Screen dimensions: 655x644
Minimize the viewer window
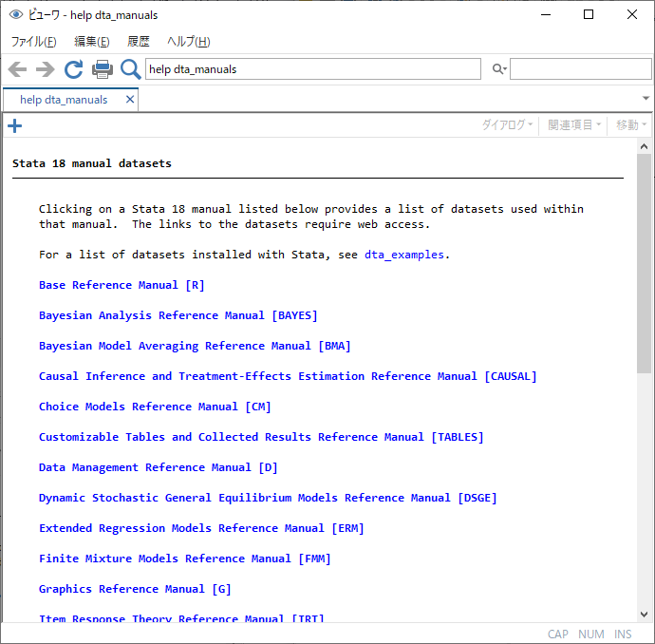tap(546, 14)
